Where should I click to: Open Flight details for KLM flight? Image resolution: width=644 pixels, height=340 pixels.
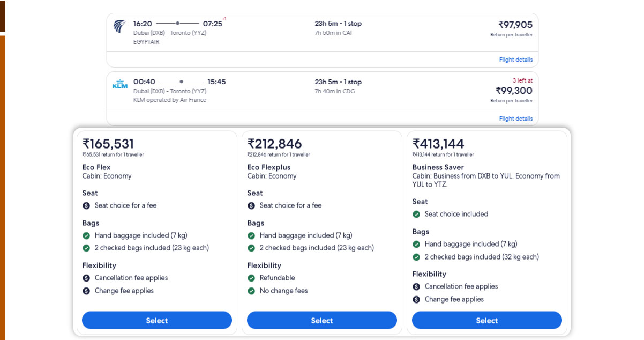tap(515, 119)
